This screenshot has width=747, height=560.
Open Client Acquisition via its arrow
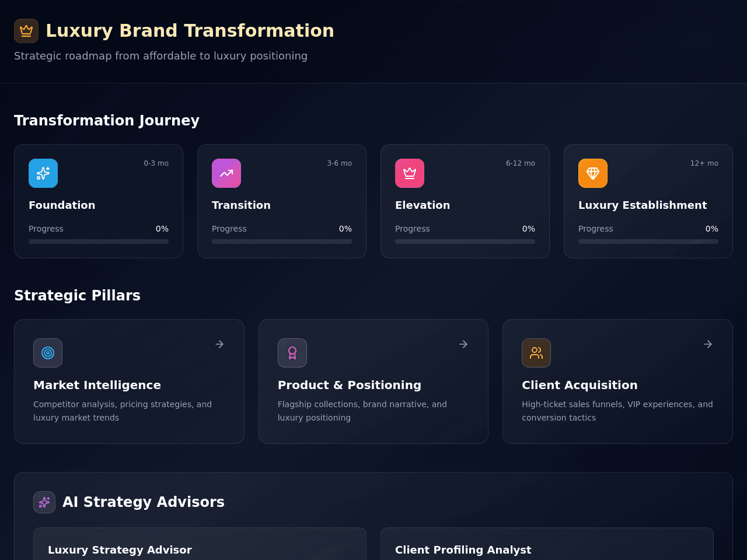[x=708, y=344]
